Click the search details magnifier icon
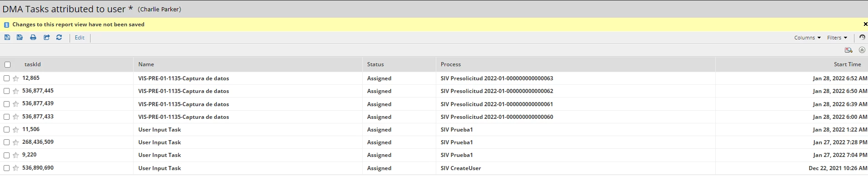868x181 pixels. pyautogui.click(x=848, y=50)
